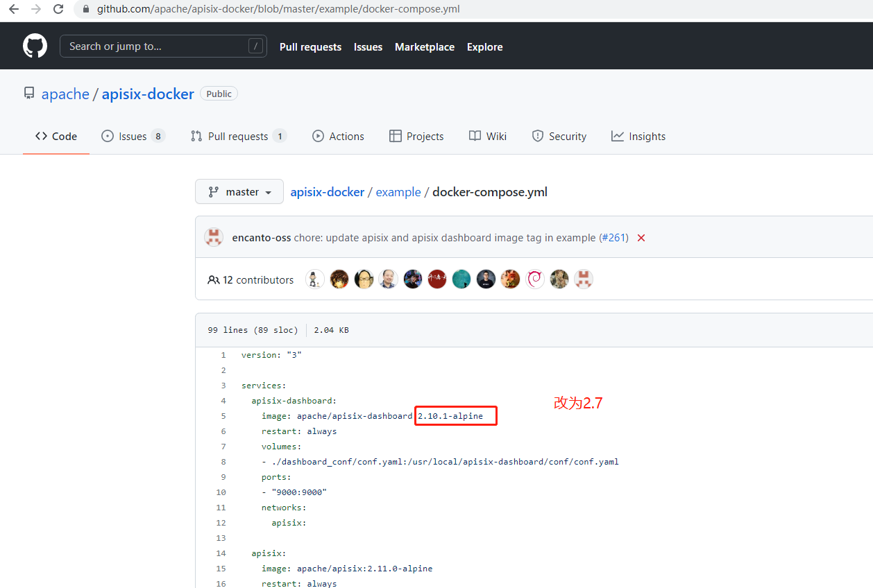873x588 pixels.
Task: Select line number 1
Action: 223,355
